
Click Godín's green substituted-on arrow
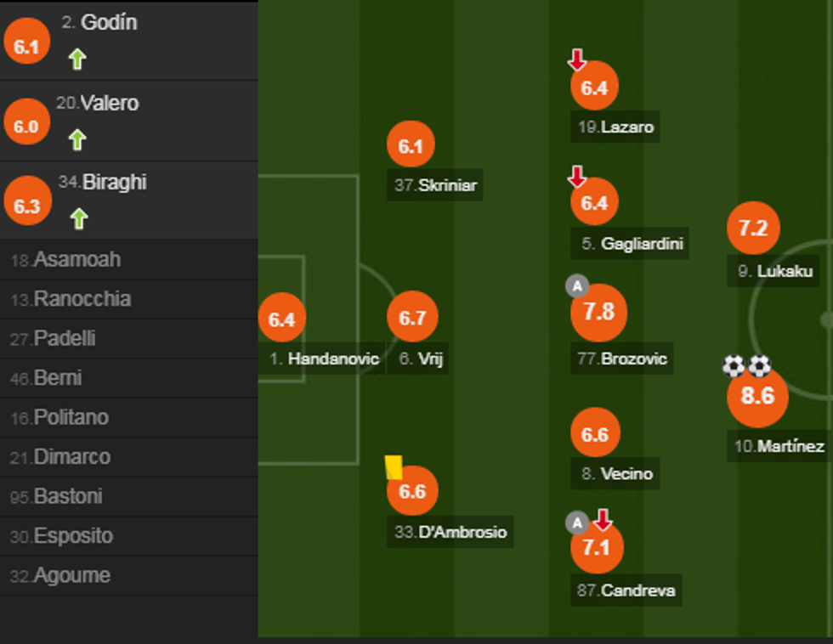point(77,59)
